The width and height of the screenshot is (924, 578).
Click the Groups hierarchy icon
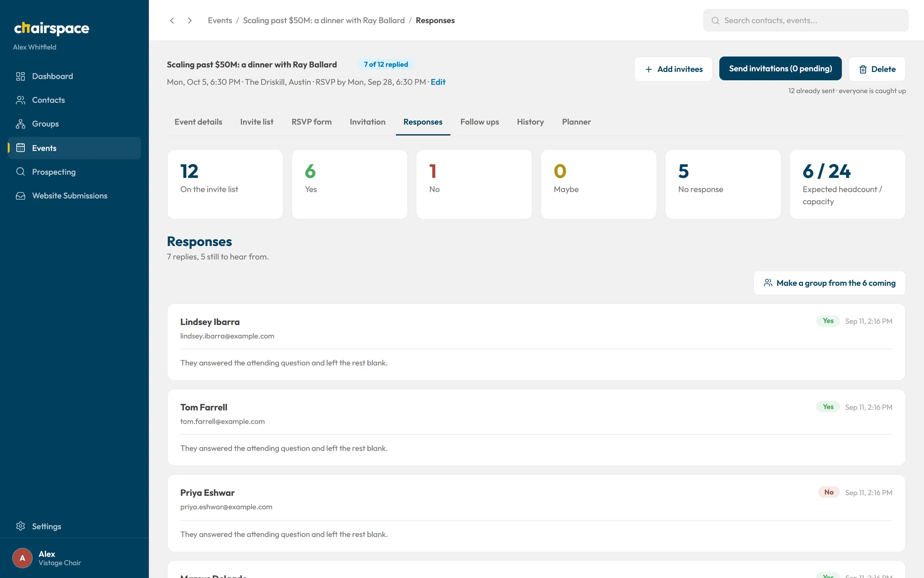pyautogui.click(x=20, y=124)
